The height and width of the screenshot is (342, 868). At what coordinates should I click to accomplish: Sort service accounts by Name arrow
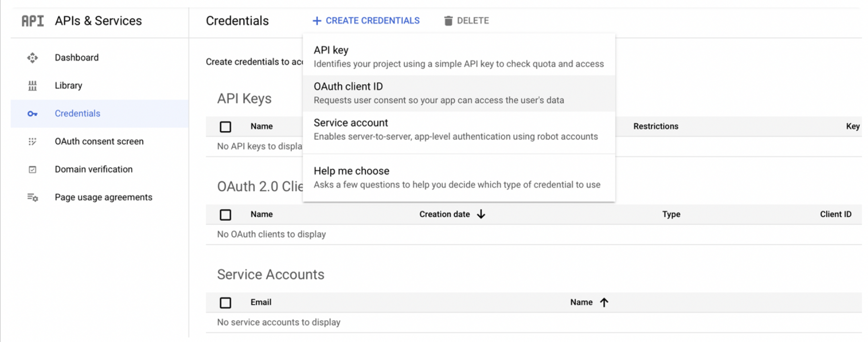tap(604, 302)
